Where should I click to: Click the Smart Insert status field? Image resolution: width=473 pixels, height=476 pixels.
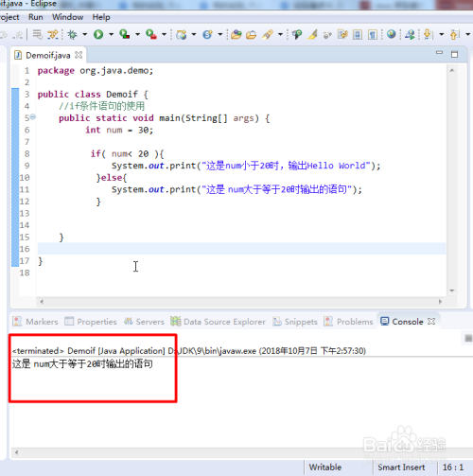(x=401, y=467)
